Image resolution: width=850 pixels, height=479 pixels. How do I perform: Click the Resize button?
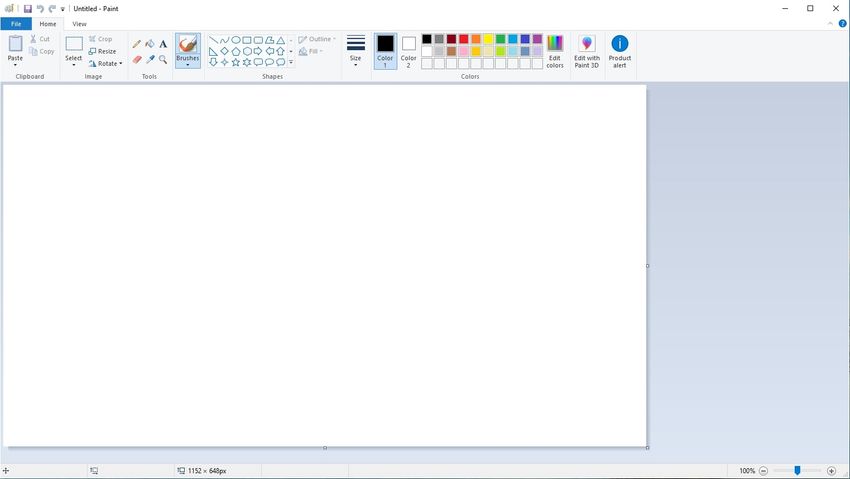102,51
